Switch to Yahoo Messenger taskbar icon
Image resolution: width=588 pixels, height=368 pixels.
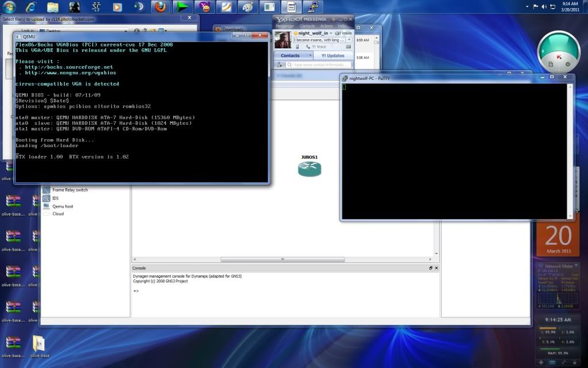[204, 7]
